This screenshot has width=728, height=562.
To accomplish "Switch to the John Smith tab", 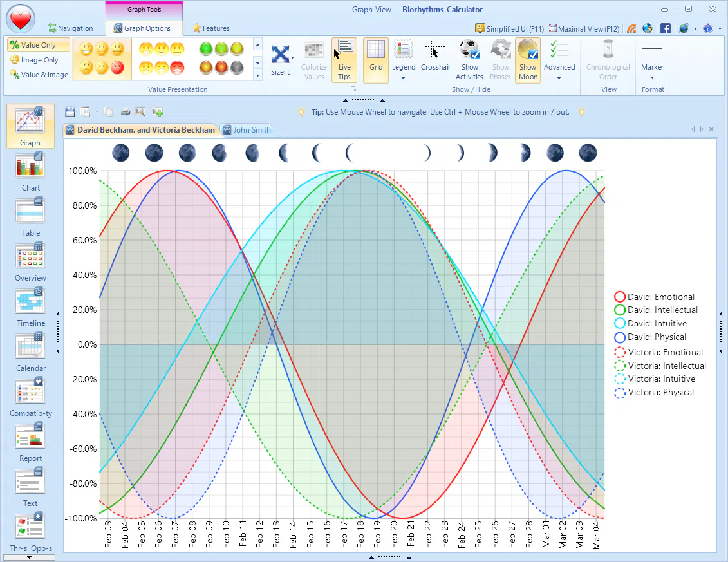I will (x=247, y=129).
